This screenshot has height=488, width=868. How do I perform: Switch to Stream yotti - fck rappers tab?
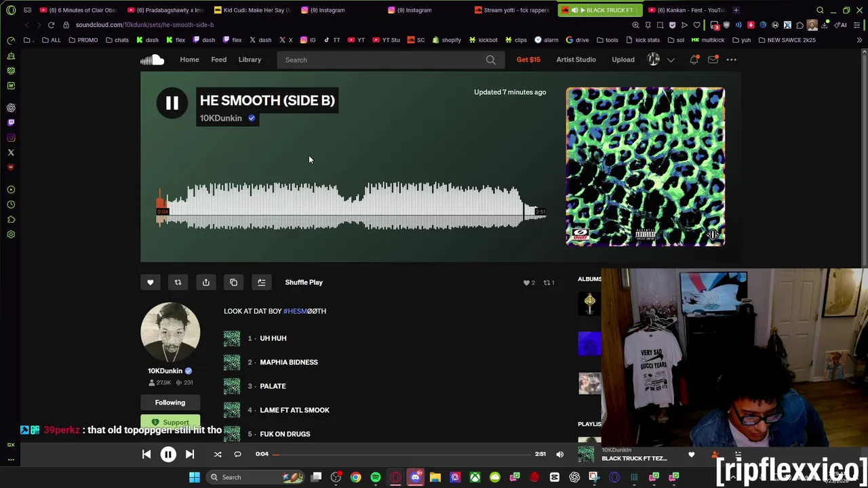coord(513,10)
